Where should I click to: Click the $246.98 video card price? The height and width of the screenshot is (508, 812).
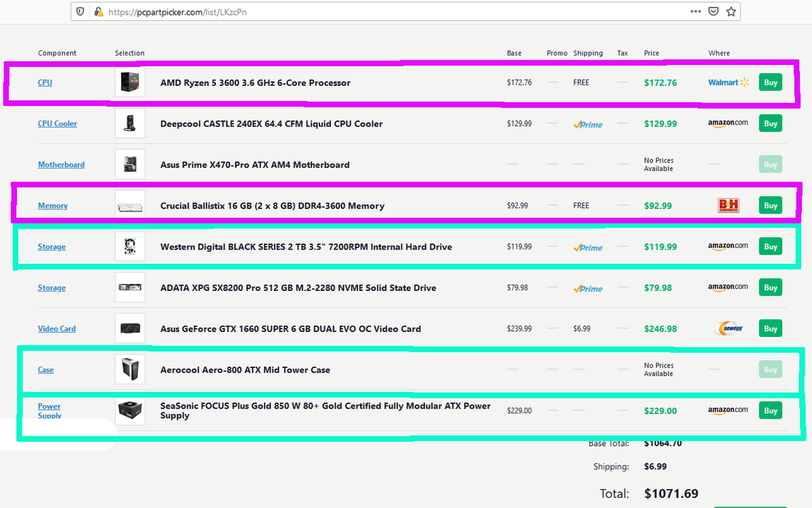(660, 329)
